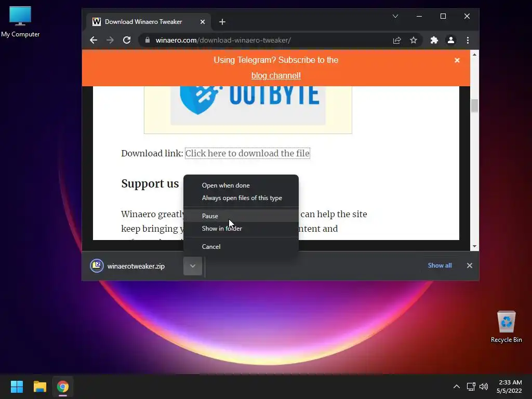Follow the blog channel link
Viewport: 532px width, 399px height.
click(x=276, y=75)
